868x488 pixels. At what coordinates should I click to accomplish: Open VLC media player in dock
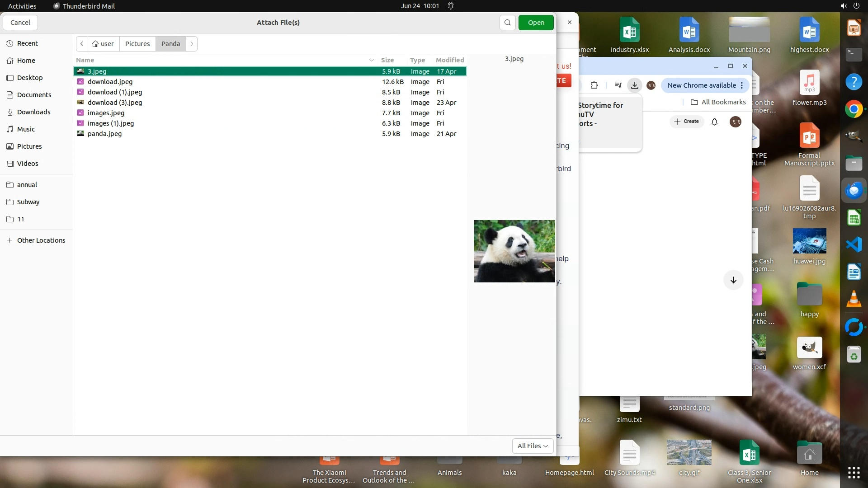[x=854, y=299]
